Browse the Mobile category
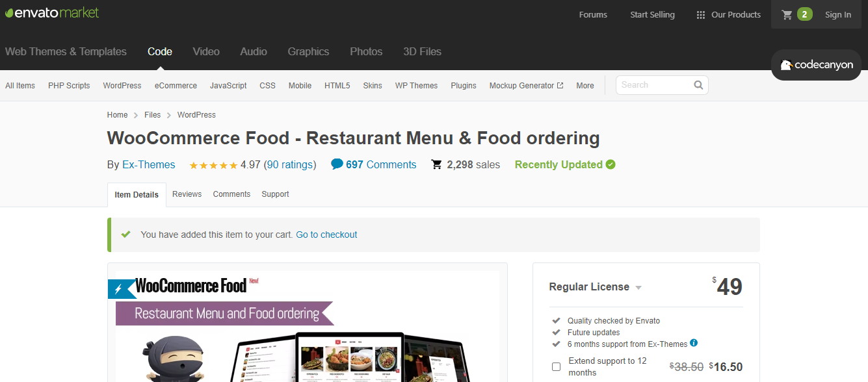The width and height of the screenshot is (868, 382). (x=300, y=85)
